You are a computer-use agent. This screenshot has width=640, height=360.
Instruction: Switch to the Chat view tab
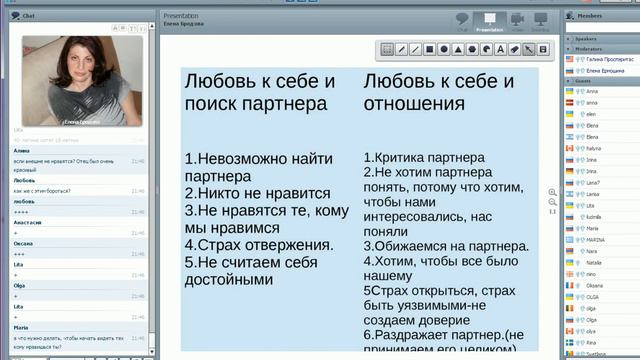pos(462,22)
